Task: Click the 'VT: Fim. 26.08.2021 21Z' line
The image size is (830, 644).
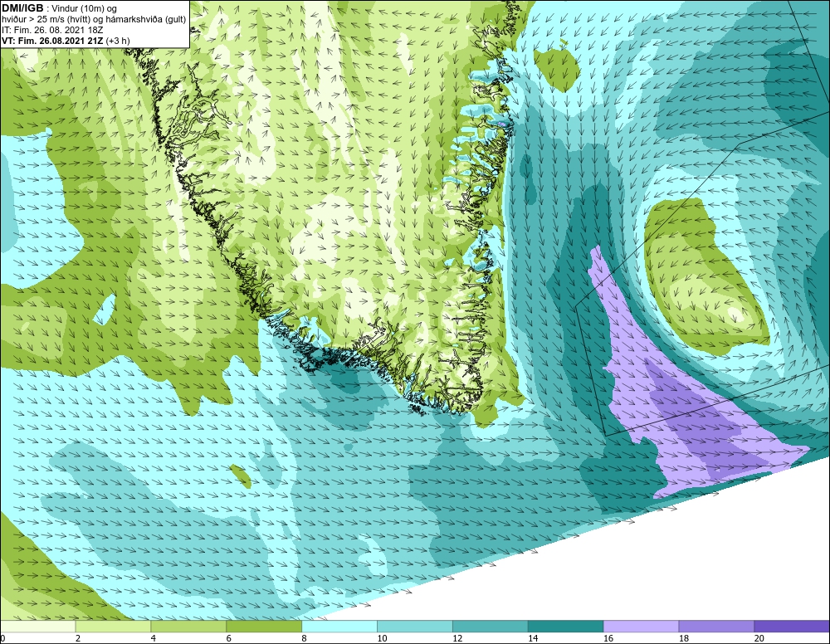Action: [66, 40]
